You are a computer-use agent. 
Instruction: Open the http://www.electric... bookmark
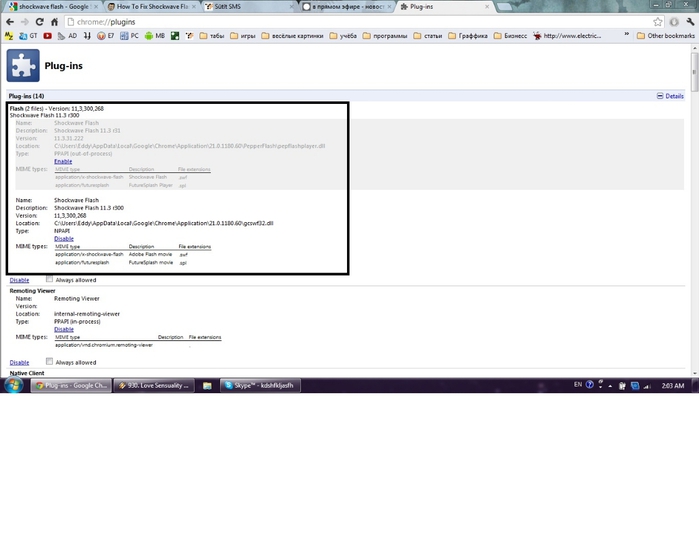[567, 36]
